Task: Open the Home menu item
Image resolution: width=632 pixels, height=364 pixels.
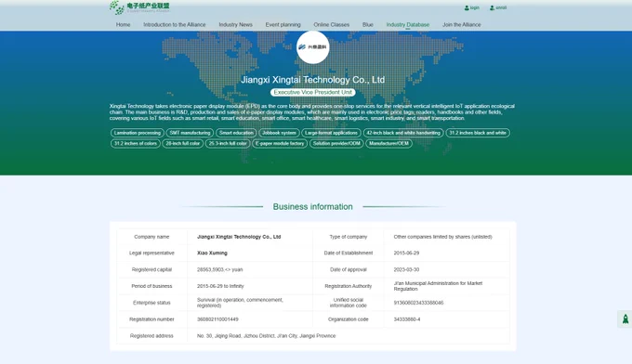Action: coord(123,24)
